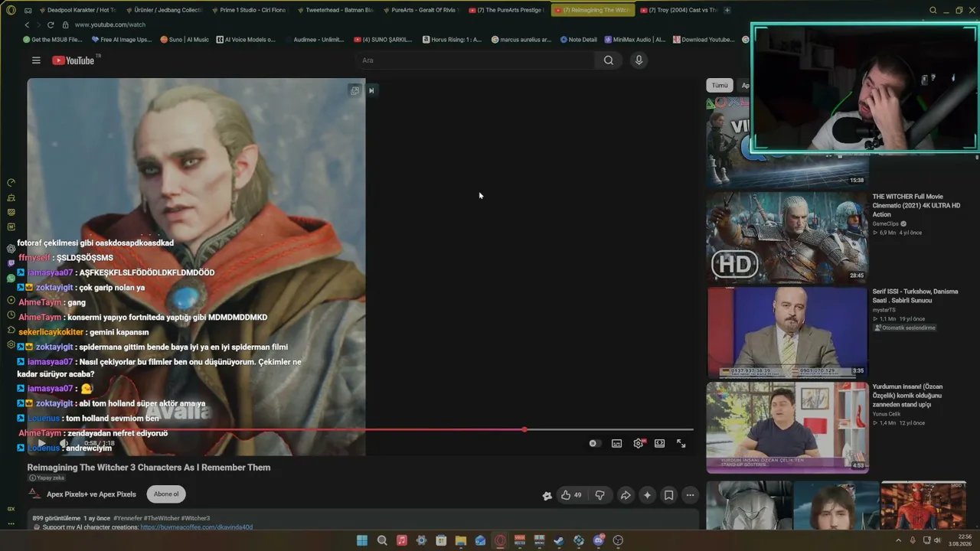
Task: Open the 'Get the M3U8 File' bookmark
Action: 53,40
